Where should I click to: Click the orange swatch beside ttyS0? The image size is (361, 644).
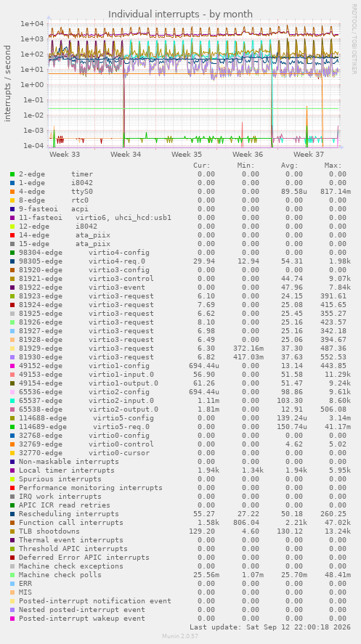pyautogui.click(x=13, y=192)
